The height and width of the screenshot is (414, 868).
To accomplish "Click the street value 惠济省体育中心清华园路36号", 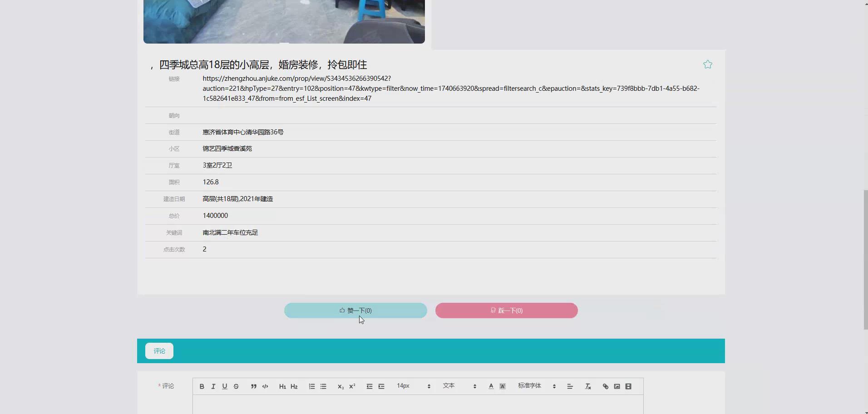I will (243, 132).
